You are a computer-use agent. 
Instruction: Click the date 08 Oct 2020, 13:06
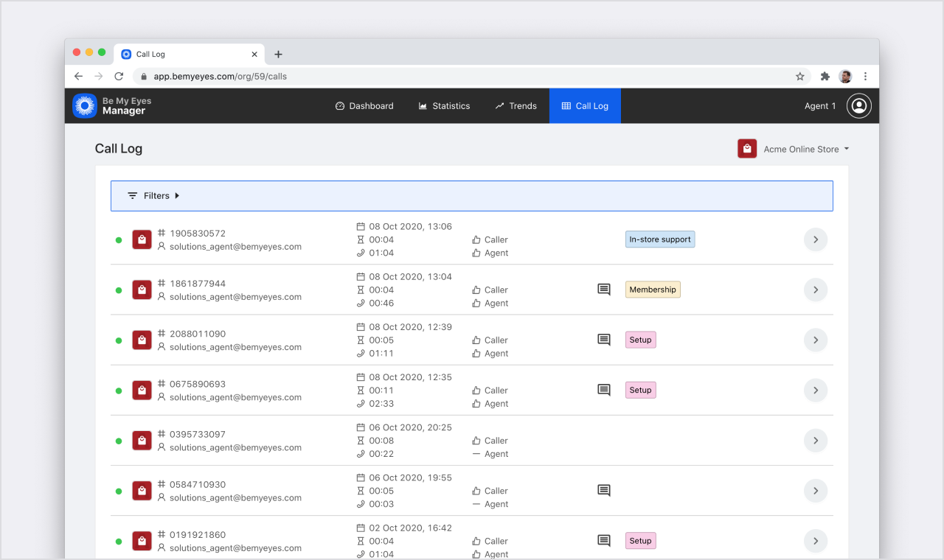[410, 226]
